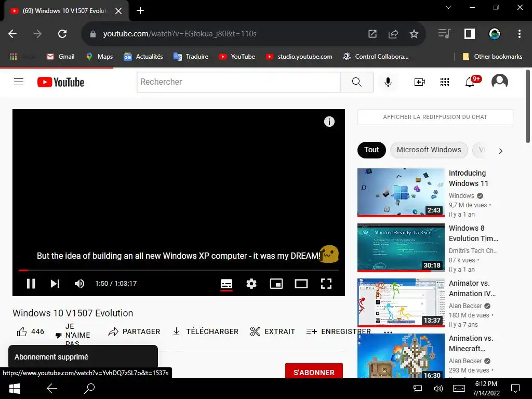Open Actualités bookmark
The image size is (532, 399).
143,57
